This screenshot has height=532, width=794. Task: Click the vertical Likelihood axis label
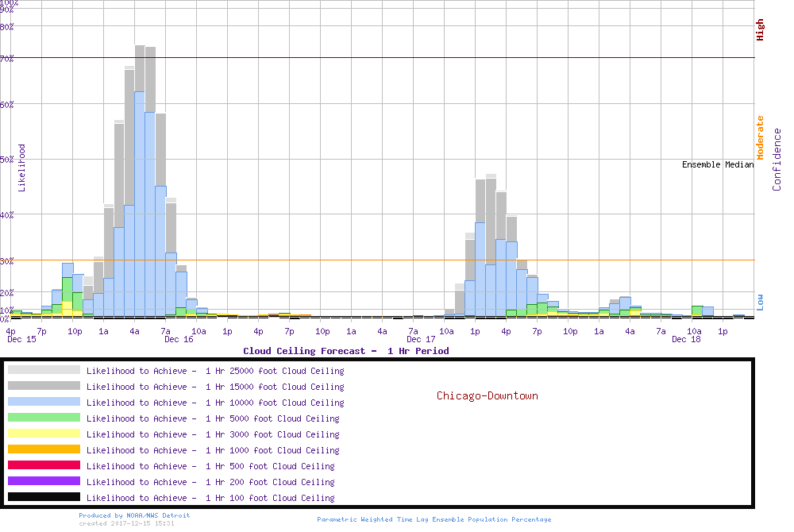click(22, 168)
